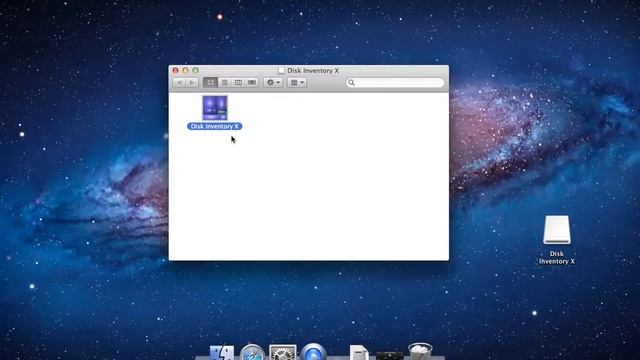640x360 pixels.
Task: Click the blue sphere Dock icon
Action: [x=313, y=352]
